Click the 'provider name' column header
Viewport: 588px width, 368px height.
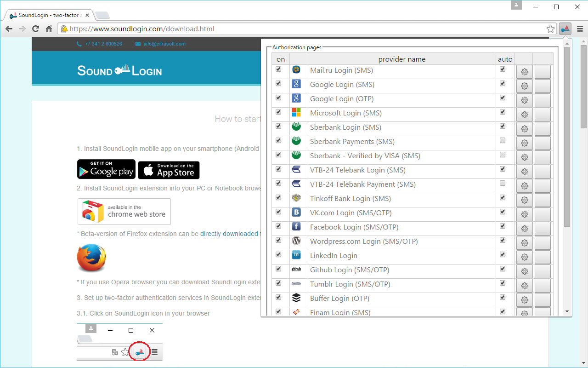402,59
